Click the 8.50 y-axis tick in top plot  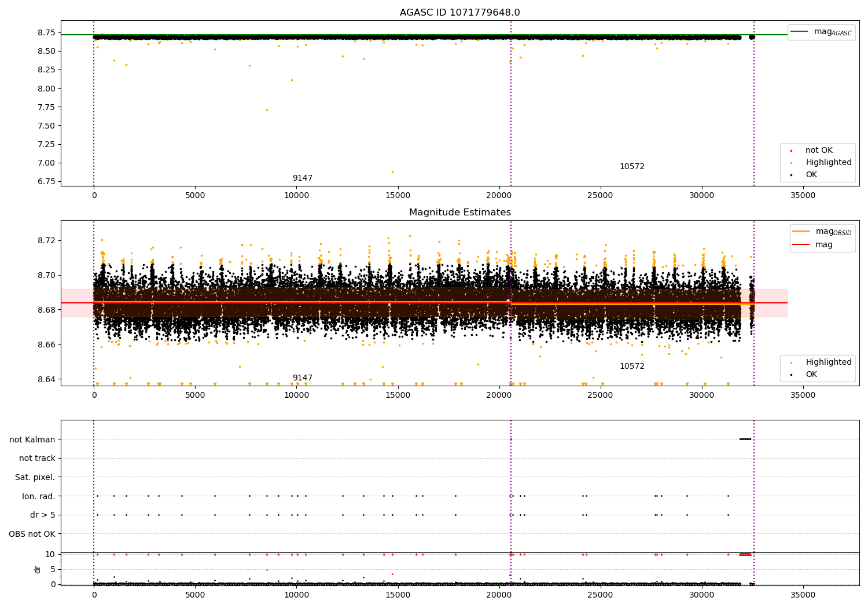(x=46, y=51)
